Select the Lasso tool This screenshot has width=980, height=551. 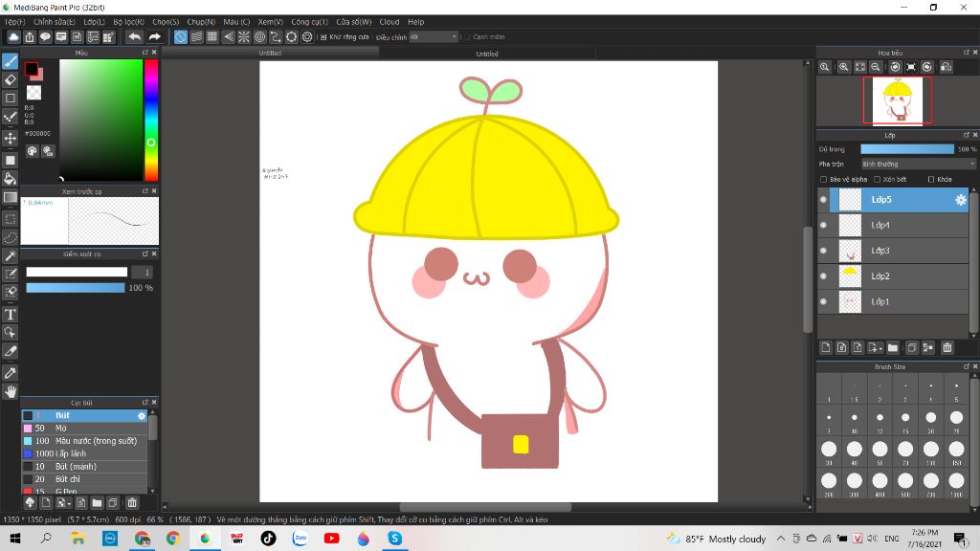[x=10, y=237]
